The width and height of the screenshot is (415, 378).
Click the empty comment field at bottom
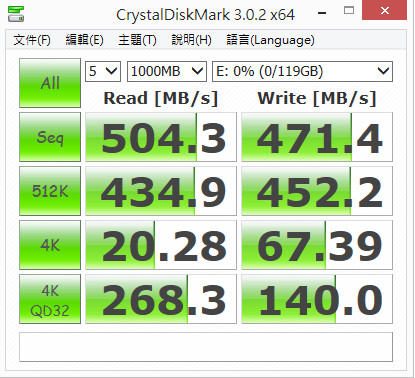(x=206, y=347)
